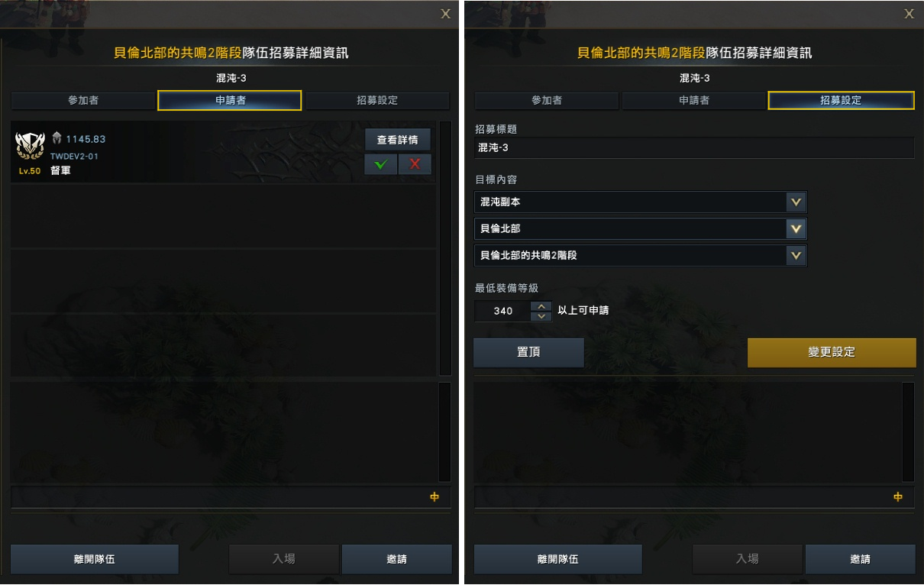Click 邀請 button in right panel
The width and height of the screenshot is (924, 585).
click(x=861, y=559)
